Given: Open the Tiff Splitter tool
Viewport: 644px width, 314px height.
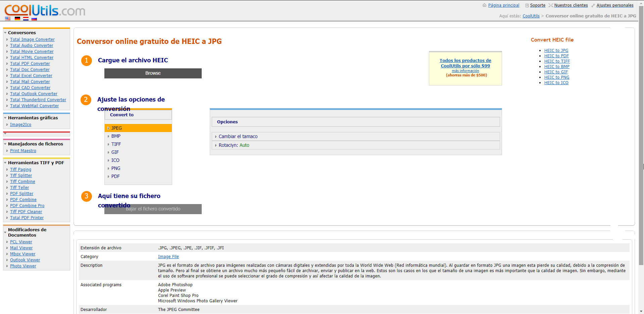Looking at the screenshot, I should coord(21,176).
